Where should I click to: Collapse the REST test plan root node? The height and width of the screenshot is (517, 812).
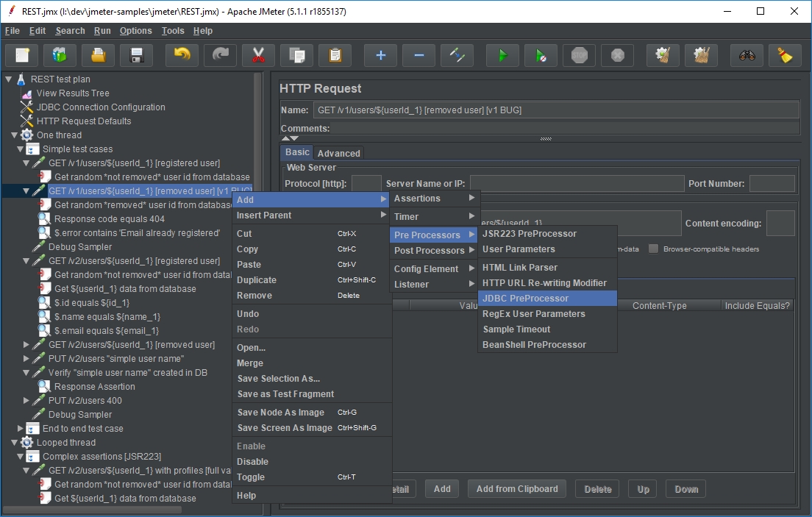[8, 79]
